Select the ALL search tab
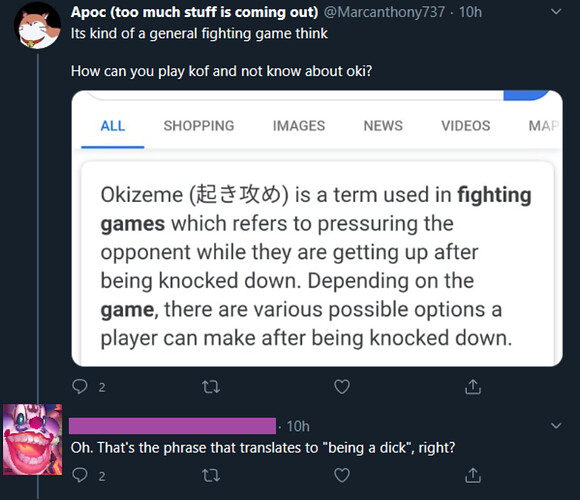 point(113,126)
